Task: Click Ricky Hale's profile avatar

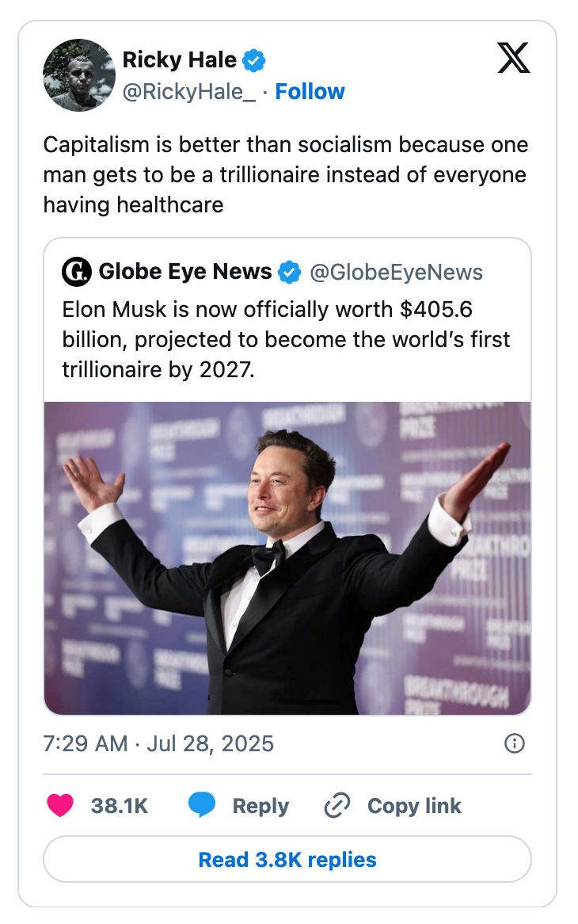Action: point(79,75)
